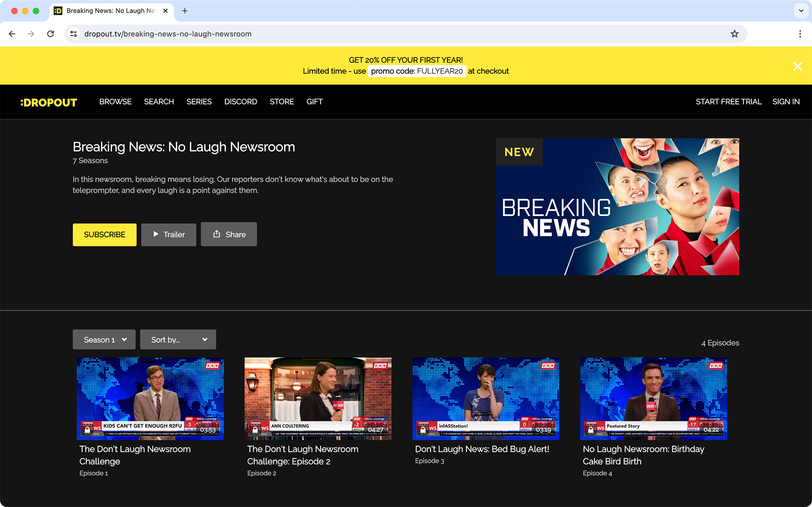Click title Don't Laugh News: Bed Bug Alert!
The height and width of the screenshot is (507, 812).
tap(482, 449)
